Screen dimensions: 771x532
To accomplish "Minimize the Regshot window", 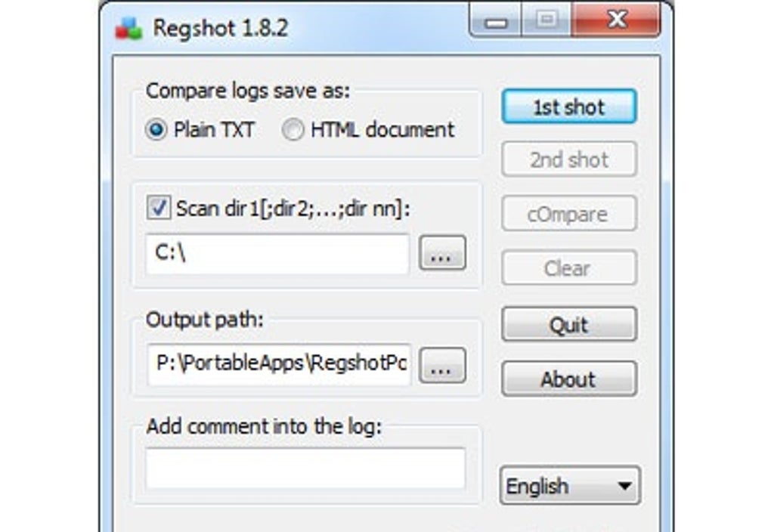I will 496,20.
